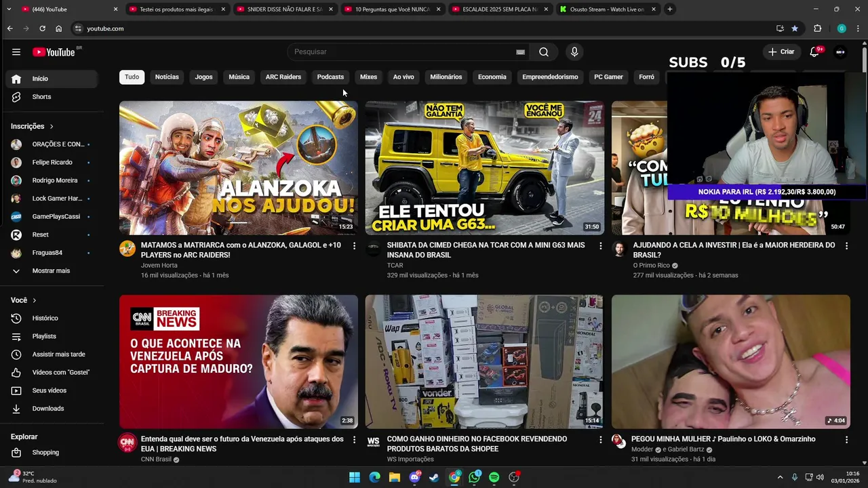Open Steam from taskbar
This screenshot has width=868, height=488.
pyautogui.click(x=435, y=478)
